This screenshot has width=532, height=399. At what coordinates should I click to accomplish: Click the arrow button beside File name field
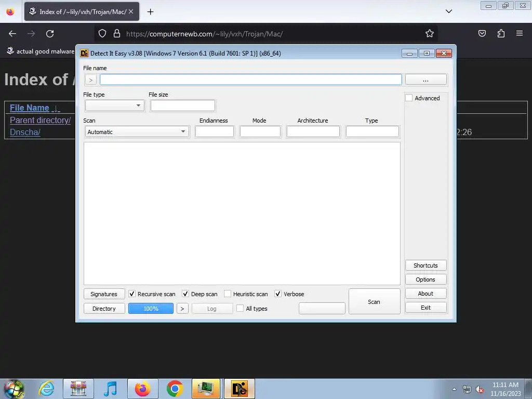90,79
